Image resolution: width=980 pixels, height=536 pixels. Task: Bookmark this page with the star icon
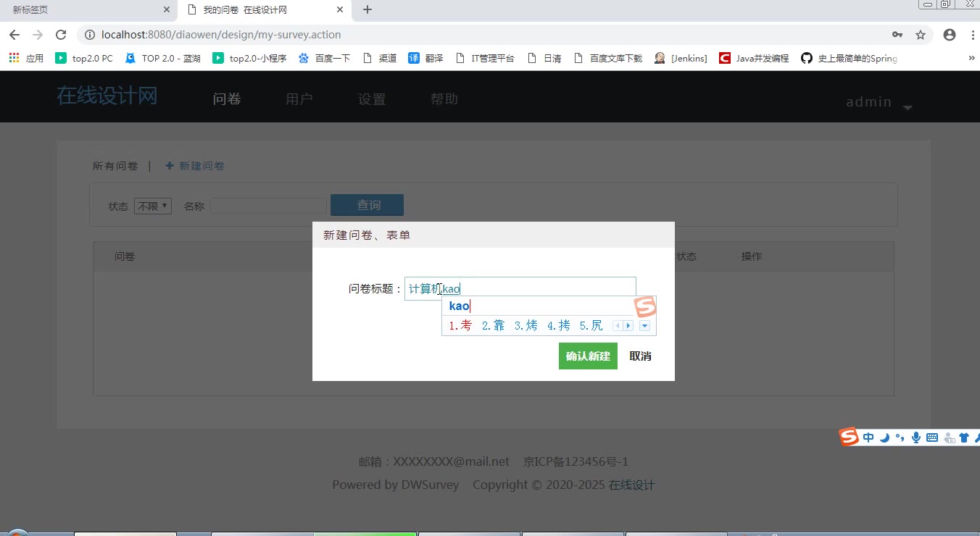tap(921, 35)
